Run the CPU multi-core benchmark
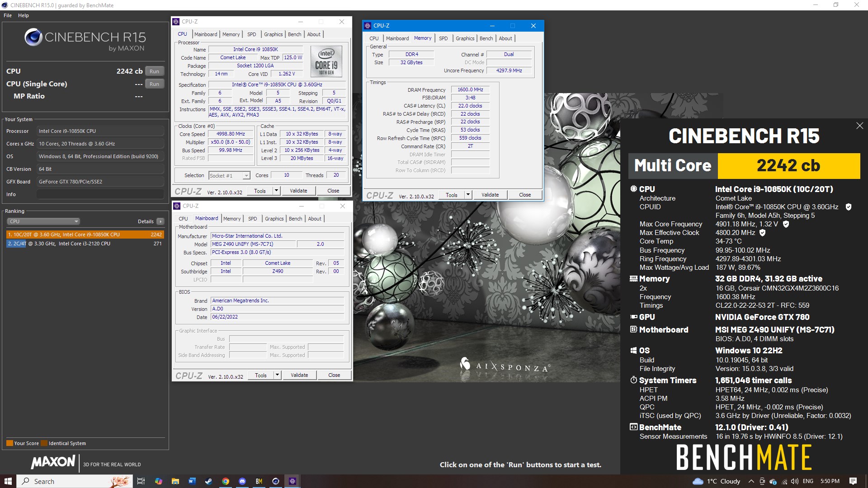The image size is (868, 488). 154,71
